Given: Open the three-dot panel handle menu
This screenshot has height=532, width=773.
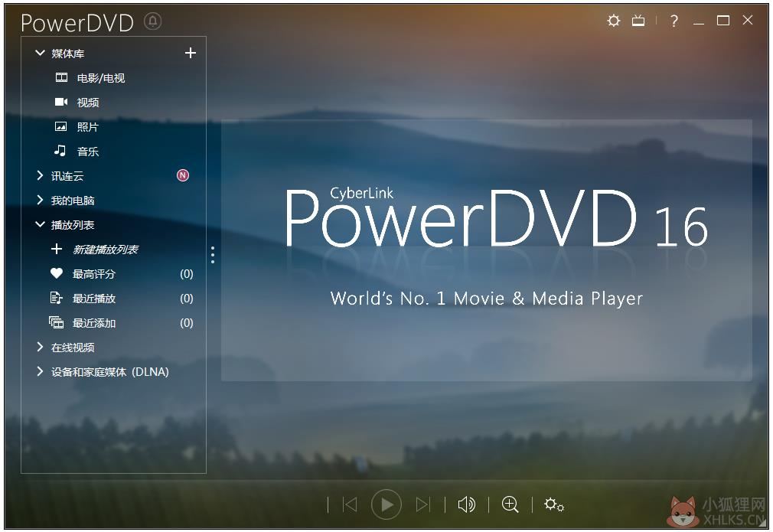Looking at the screenshot, I should tap(213, 255).
